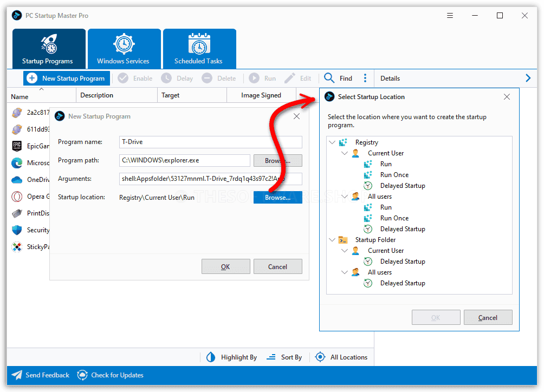Click Browse next to Startup location
This screenshot has height=392, width=544.
click(278, 198)
